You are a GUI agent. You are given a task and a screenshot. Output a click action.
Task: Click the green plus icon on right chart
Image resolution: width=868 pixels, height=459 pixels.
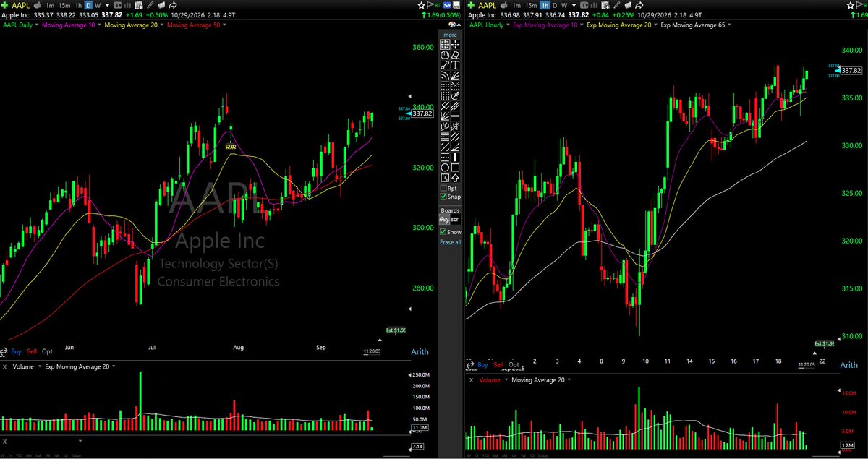pyautogui.click(x=471, y=5)
